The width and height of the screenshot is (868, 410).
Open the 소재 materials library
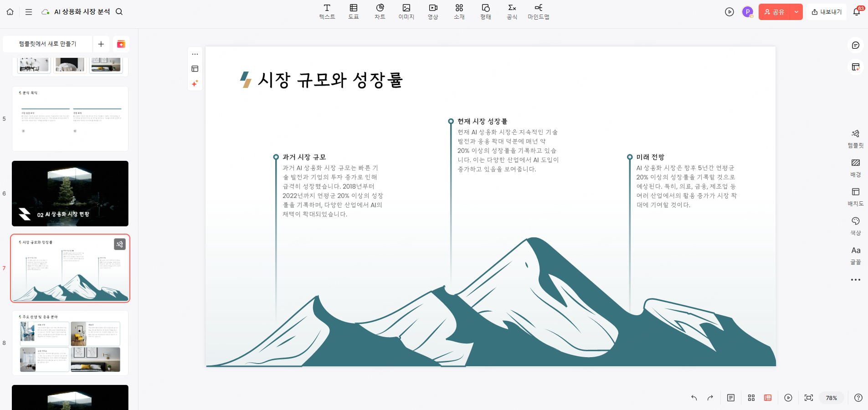(459, 12)
